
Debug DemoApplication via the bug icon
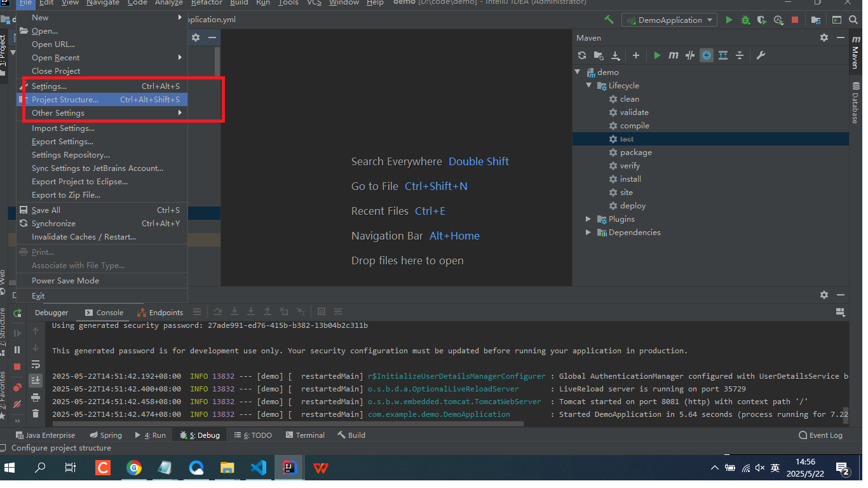tap(745, 20)
